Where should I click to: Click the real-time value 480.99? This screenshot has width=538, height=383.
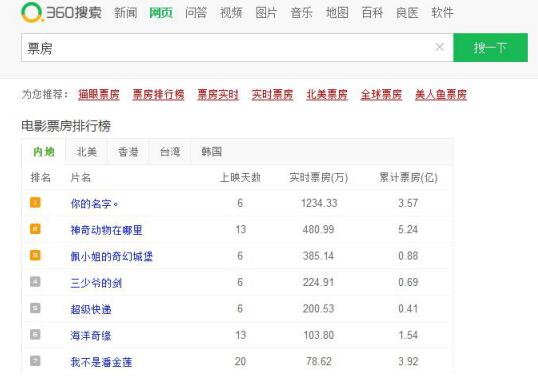click(x=318, y=229)
